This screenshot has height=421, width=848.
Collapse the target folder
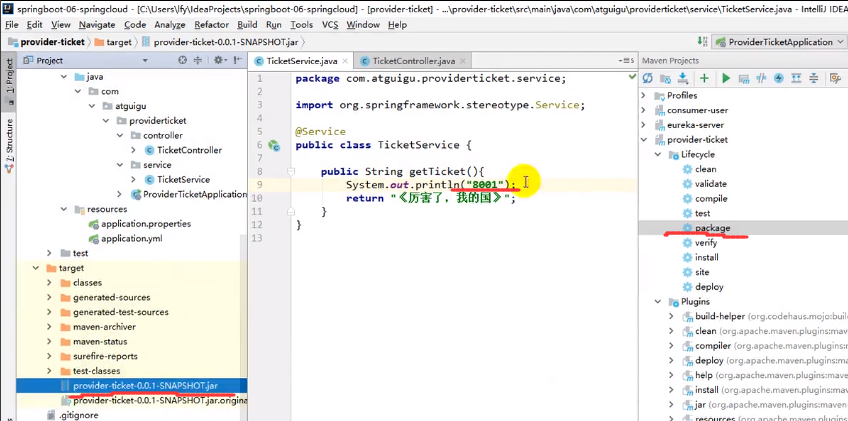coord(36,268)
